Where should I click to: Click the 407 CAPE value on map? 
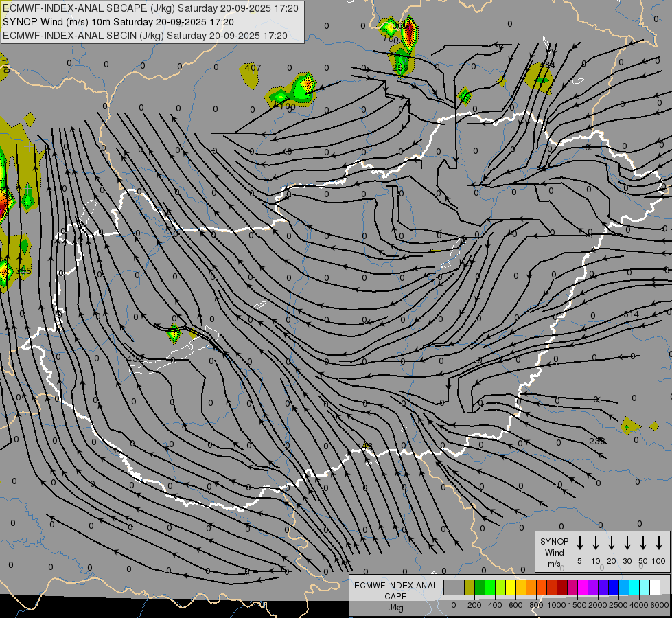point(253,67)
